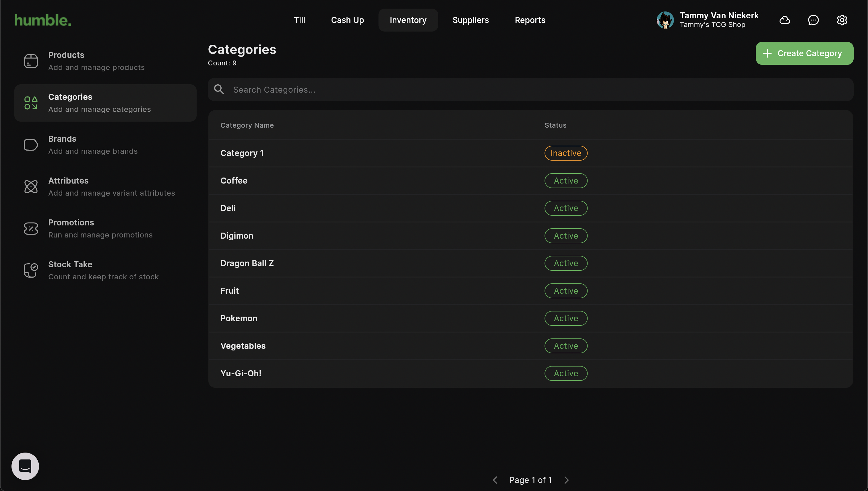Click Active status badge for Coffee
The image size is (868, 491).
(x=566, y=181)
